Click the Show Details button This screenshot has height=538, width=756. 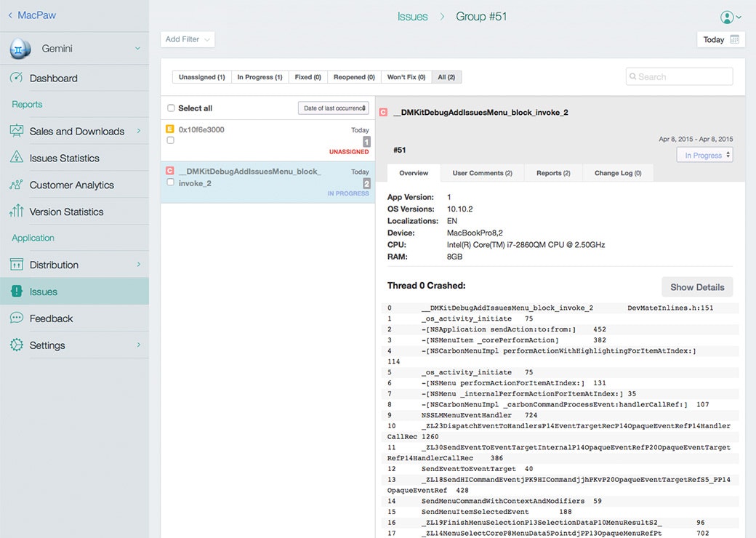[697, 287]
